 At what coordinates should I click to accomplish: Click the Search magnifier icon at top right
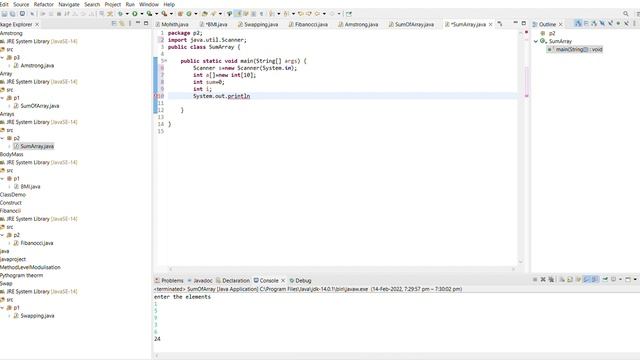[626, 13]
